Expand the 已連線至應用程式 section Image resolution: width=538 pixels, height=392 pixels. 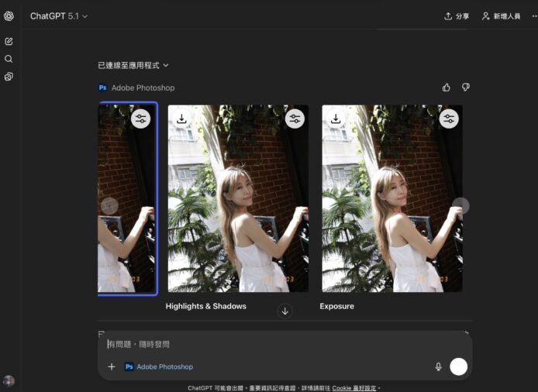click(x=133, y=66)
